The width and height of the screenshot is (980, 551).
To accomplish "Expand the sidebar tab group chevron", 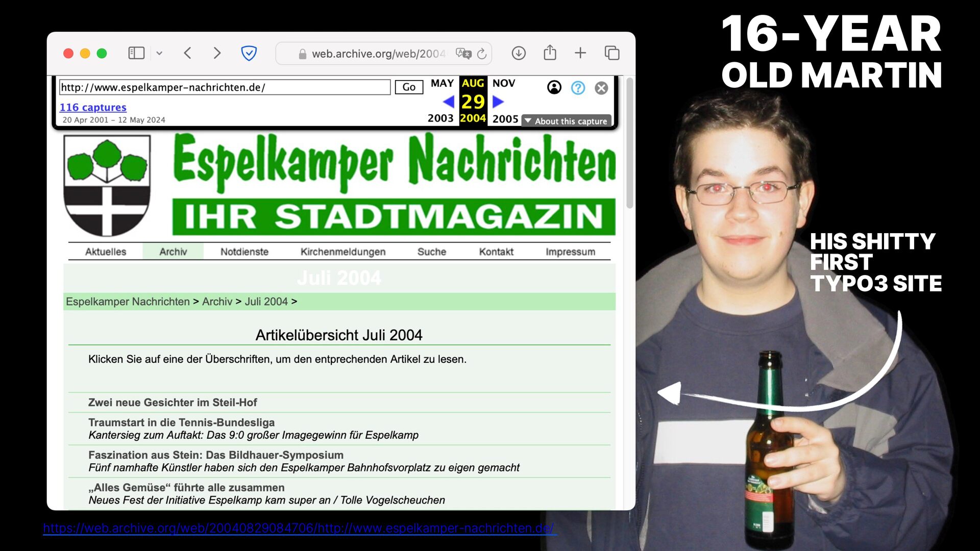I will [x=159, y=53].
